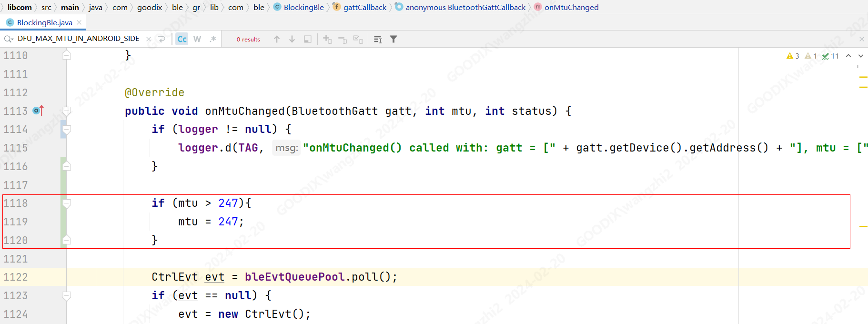868x324 pixels.
Task: Toggle the Match Case (Cc) search option
Action: 182,39
